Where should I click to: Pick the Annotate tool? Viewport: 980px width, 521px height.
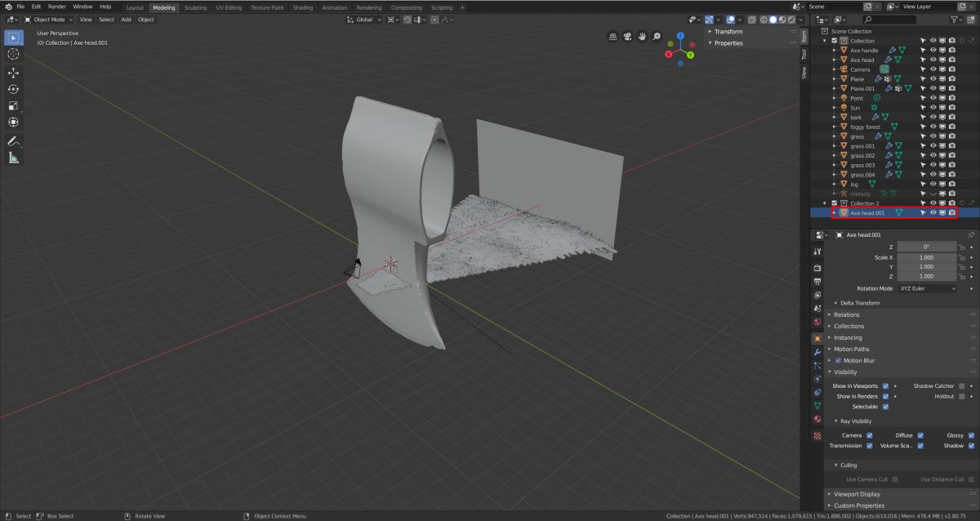(13, 141)
